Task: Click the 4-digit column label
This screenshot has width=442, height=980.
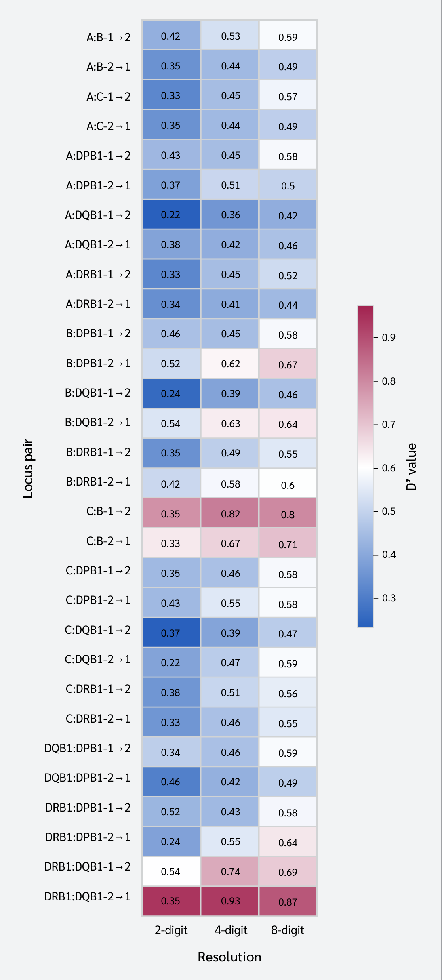Action: point(230,930)
